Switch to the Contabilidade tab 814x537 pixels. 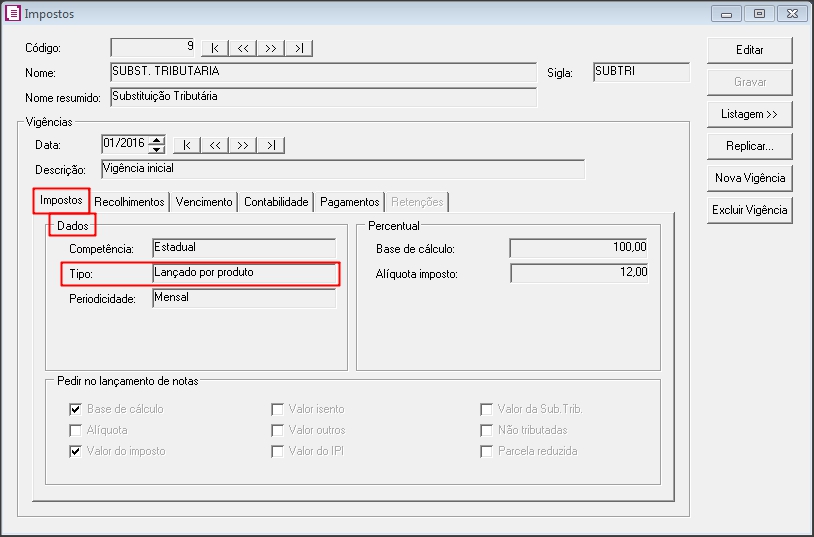pos(276,202)
